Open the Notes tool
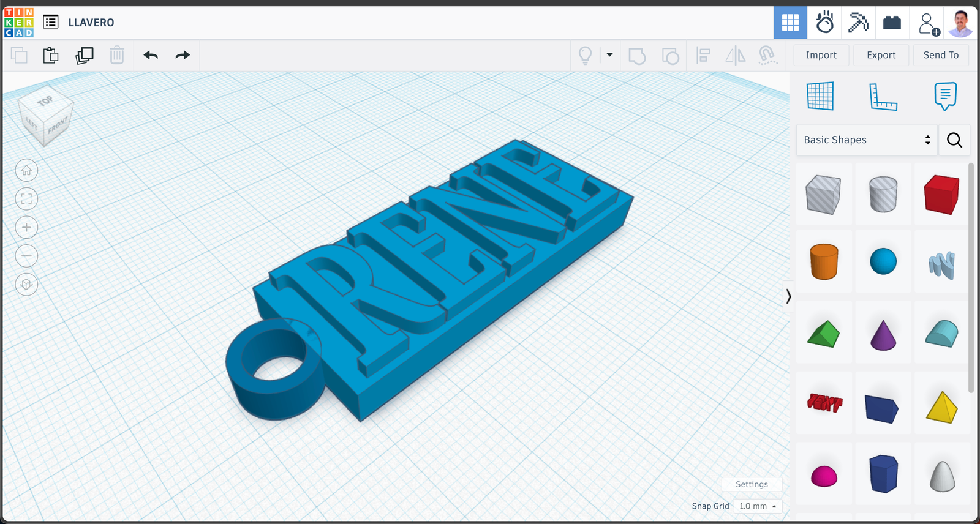Viewport: 980px width, 524px height. coord(945,96)
